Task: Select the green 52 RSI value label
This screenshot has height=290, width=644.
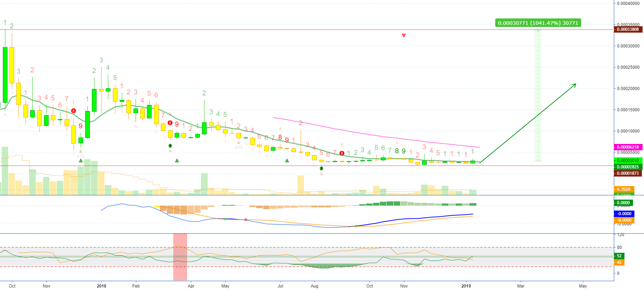Action: [x=619, y=256]
